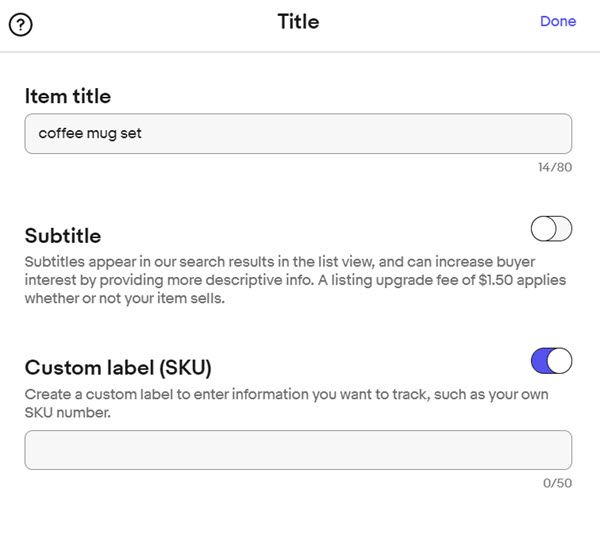Screen dimensions: 600x535
Task: Click the 14/80 character counter
Action: [x=554, y=167]
